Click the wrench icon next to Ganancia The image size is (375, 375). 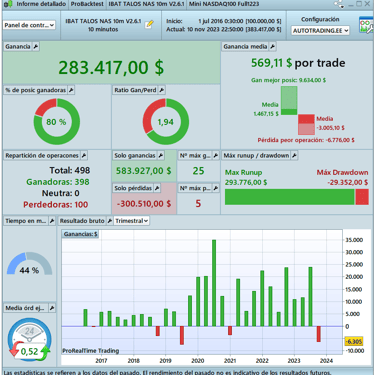coord(36,47)
